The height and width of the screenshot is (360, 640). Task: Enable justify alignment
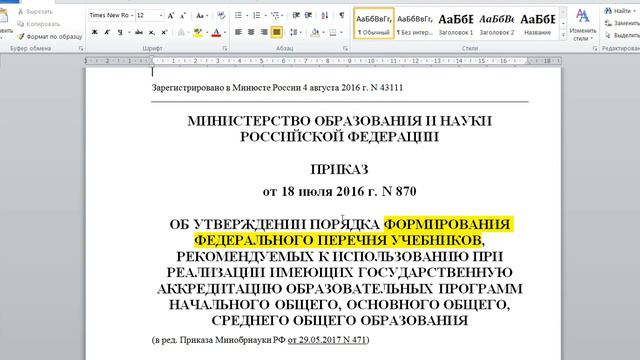pyautogui.click(x=276, y=32)
